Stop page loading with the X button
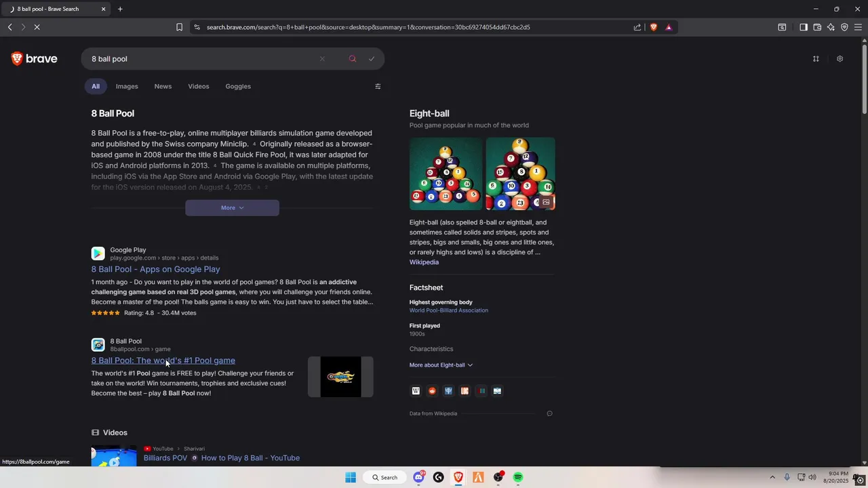The image size is (868, 488). coord(37,27)
